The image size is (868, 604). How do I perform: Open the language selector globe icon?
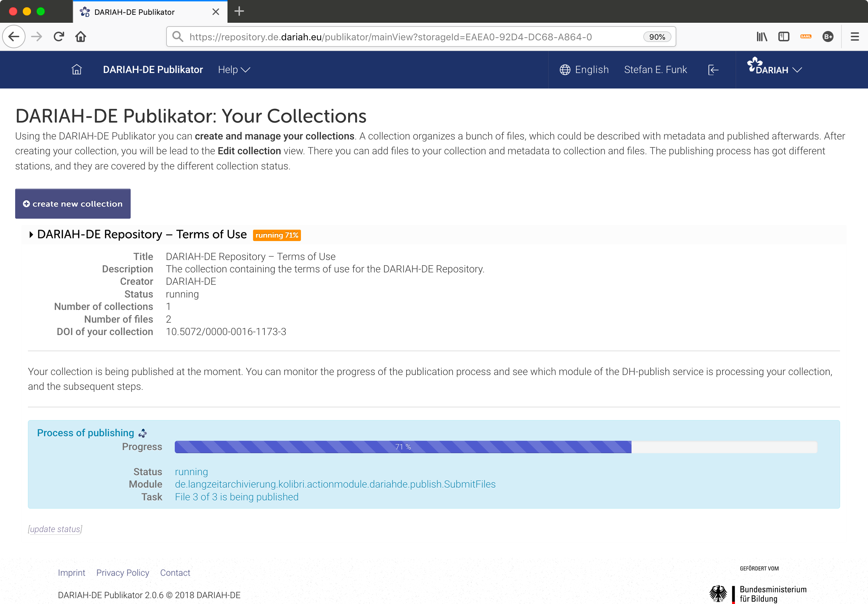[565, 70]
